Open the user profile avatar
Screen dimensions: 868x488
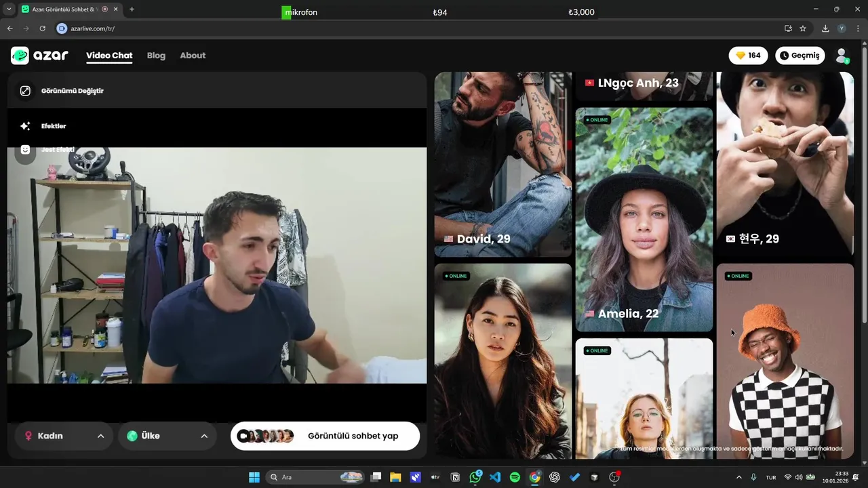pyautogui.click(x=842, y=56)
